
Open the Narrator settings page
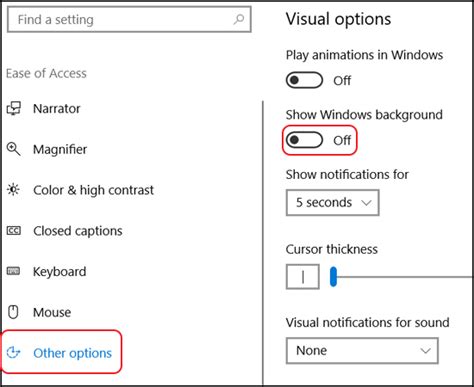57,109
